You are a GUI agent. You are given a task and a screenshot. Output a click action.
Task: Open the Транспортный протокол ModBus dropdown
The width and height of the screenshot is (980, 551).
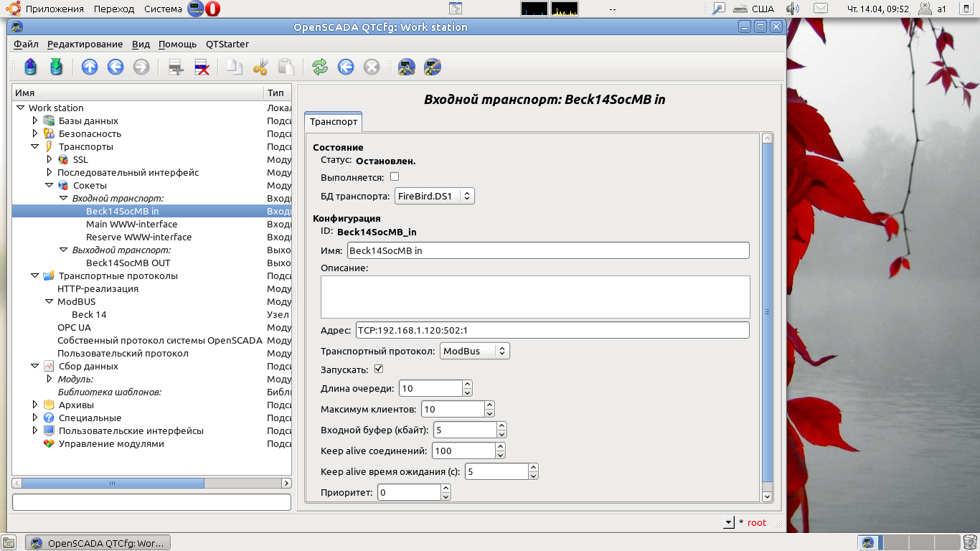[x=473, y=351]
